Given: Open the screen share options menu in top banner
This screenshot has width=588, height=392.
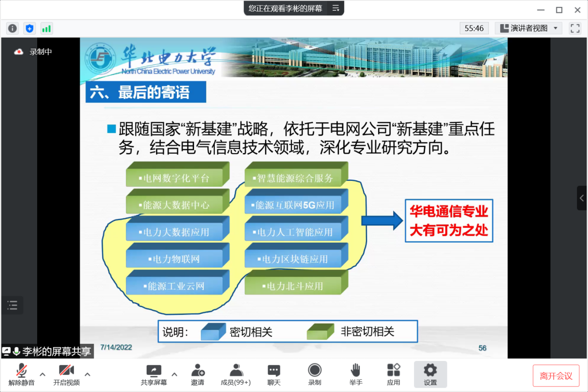Looking at the screenshot, I should (x=336, y=8).
